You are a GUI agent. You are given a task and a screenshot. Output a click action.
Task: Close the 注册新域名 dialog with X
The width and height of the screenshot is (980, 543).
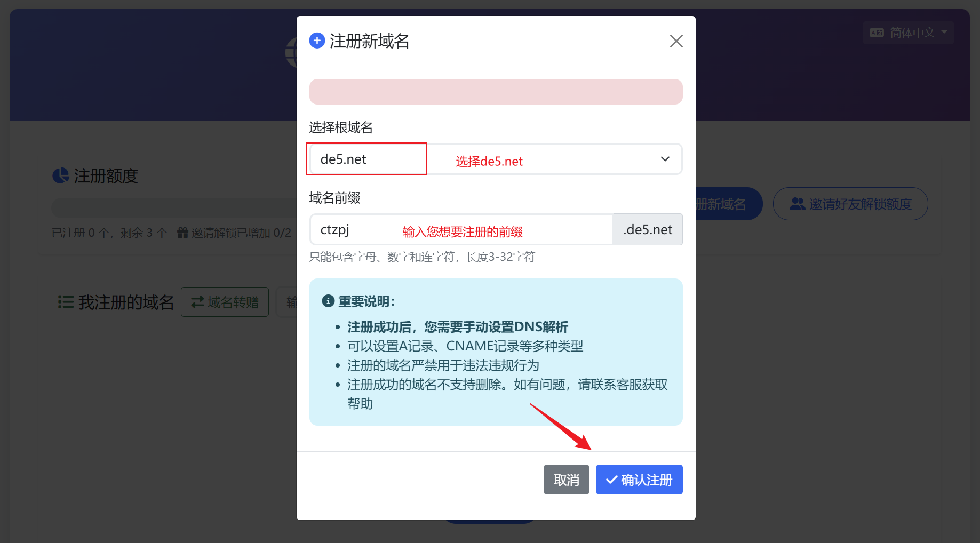coord(676,41)
